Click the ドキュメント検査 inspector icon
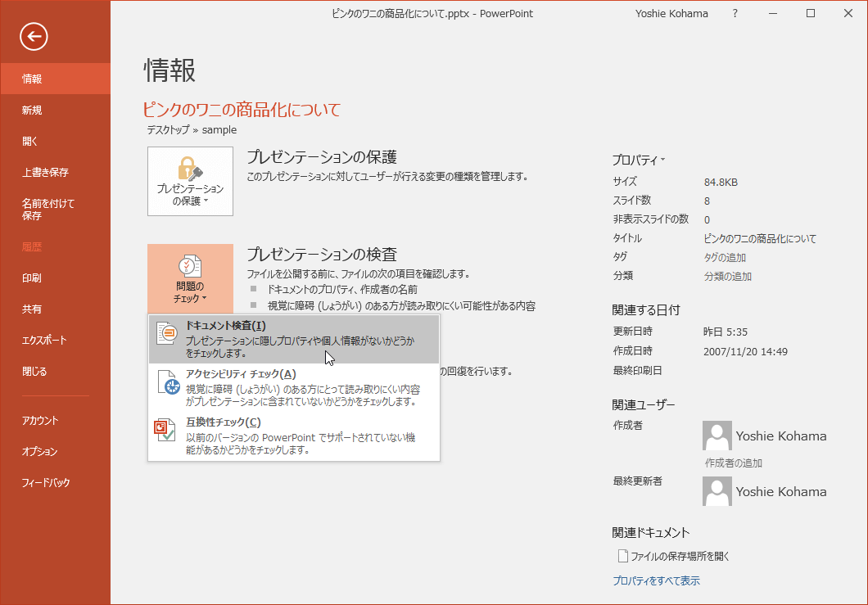Viewport: 868px width, 605px height. tap(165, 331)
